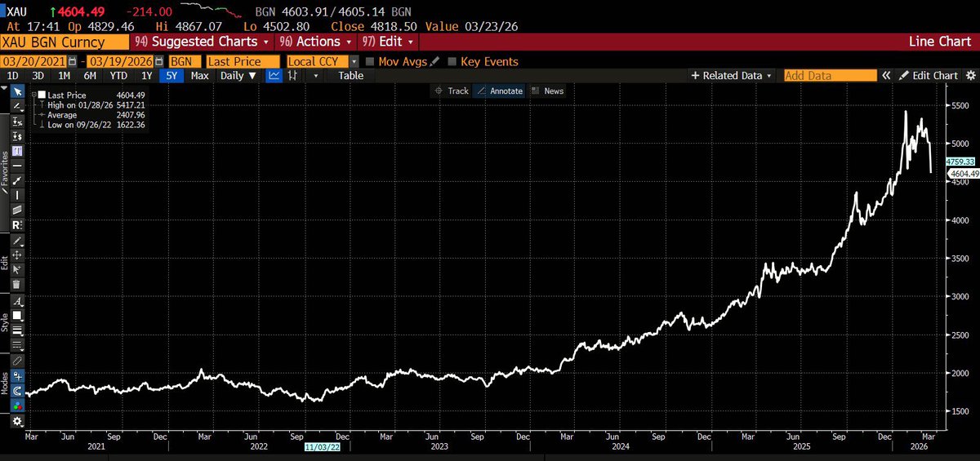Select the 5Y range tab
Image resolution: width=980 pixels, height=461 pixels.
(172, 75)
